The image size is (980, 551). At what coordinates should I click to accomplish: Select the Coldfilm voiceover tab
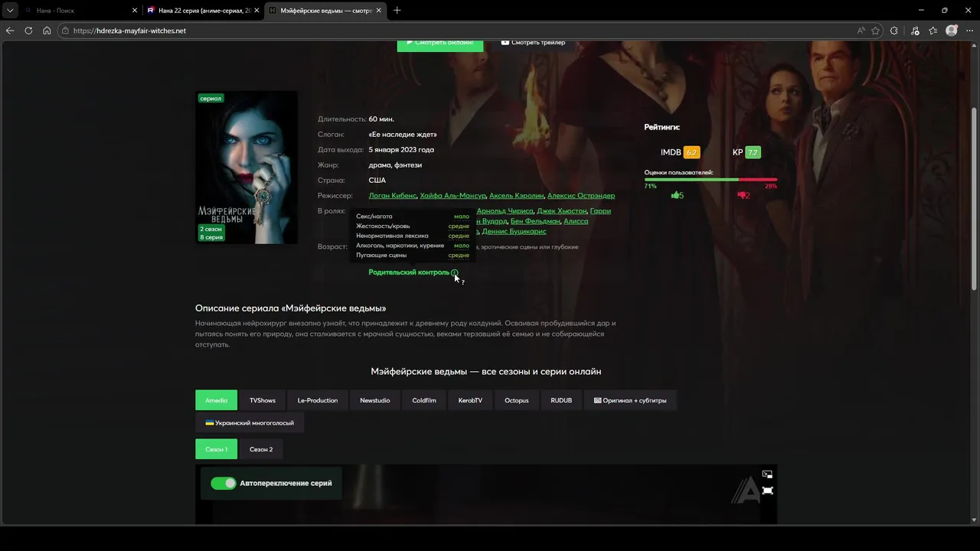[424, 400]
